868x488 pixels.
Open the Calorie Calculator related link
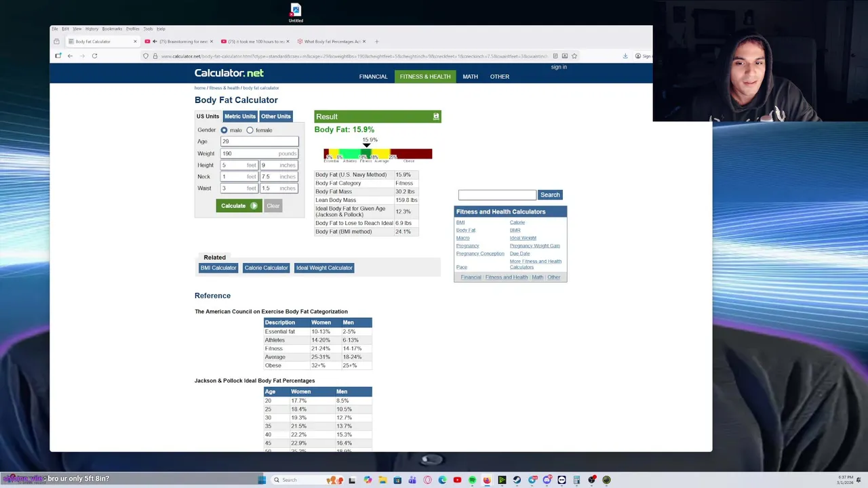tap(267, 268)
